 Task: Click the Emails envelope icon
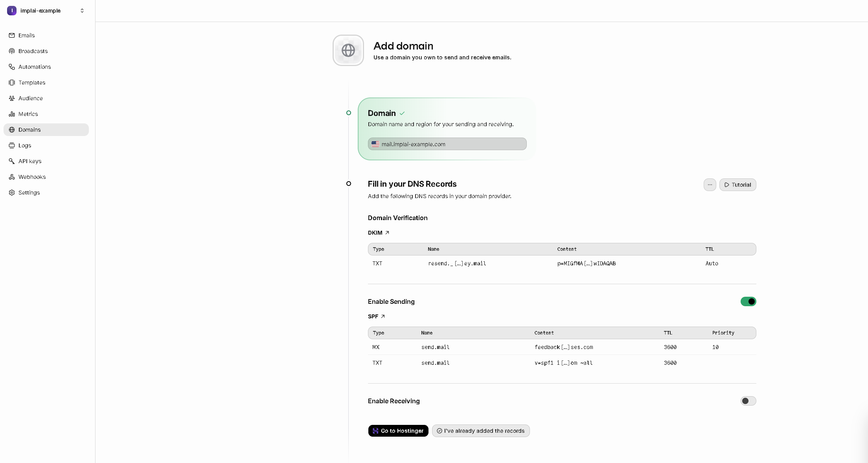(x=12, y=35)
